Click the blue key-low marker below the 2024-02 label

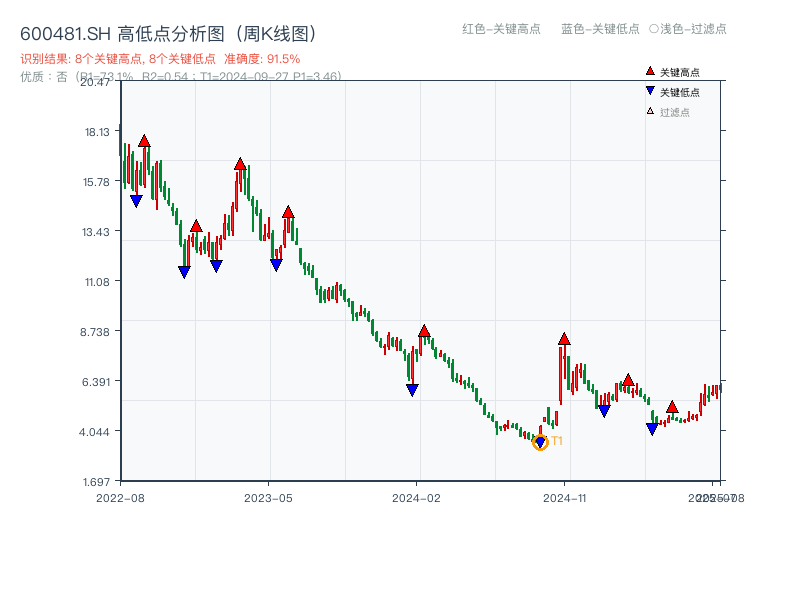(413, 391)
